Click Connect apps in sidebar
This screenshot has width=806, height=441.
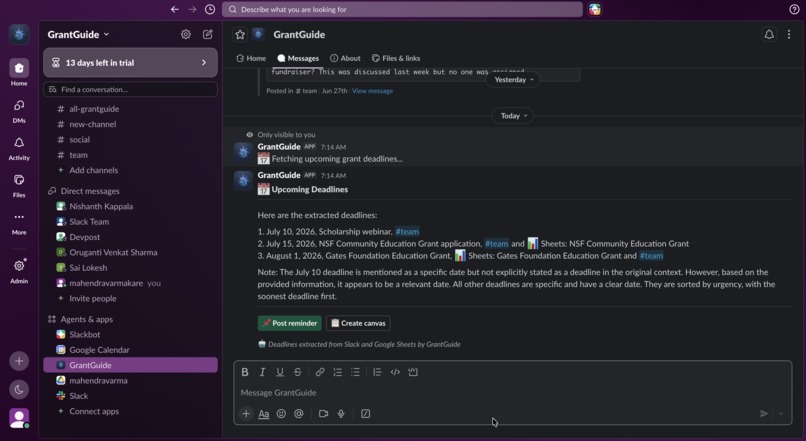click(94, 411)
